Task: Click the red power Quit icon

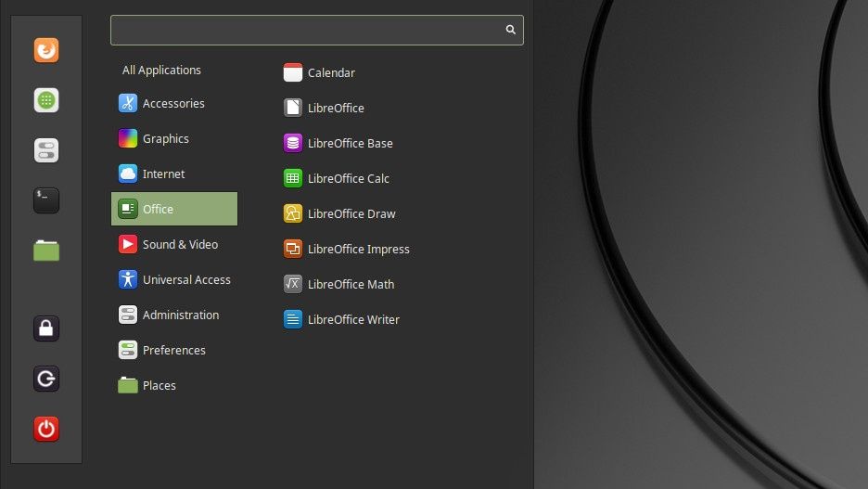Action: 46,429
